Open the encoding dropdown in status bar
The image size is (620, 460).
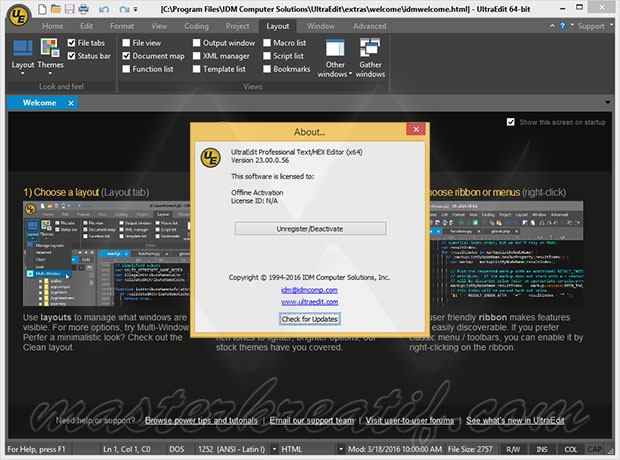click(274, 449)
